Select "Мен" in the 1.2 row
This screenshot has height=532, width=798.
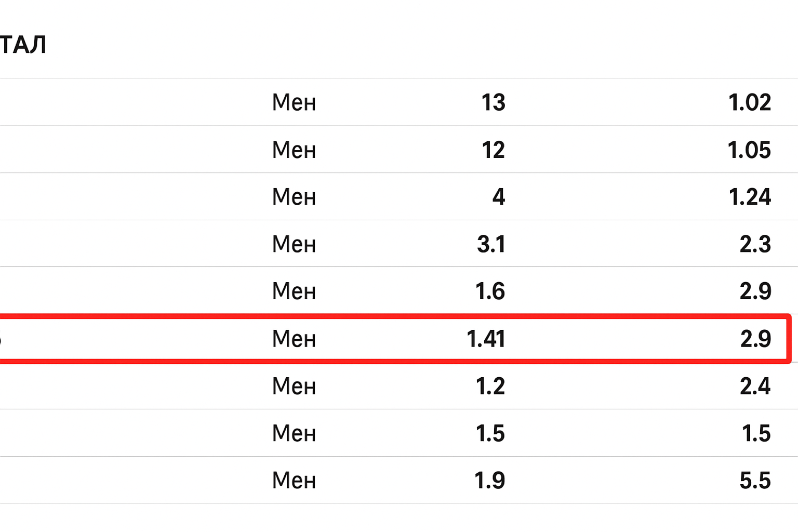tap(294, 386)
